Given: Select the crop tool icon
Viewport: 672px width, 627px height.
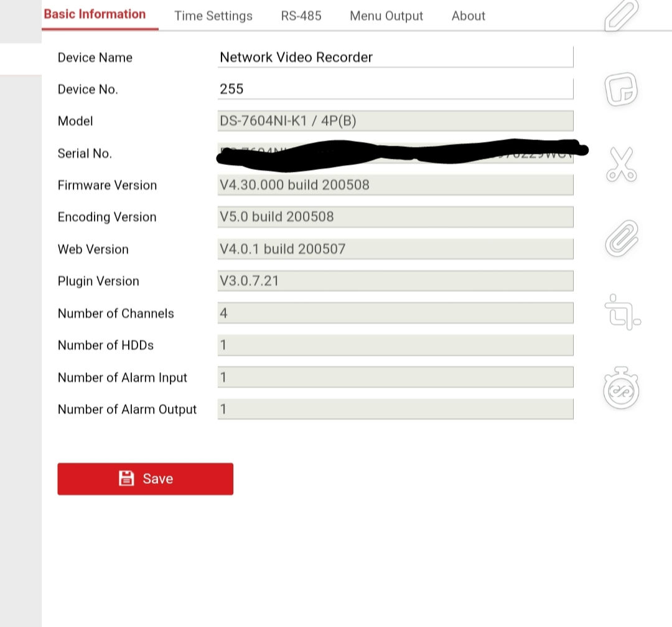Looking at the screenshot, I should pos(622,311).
